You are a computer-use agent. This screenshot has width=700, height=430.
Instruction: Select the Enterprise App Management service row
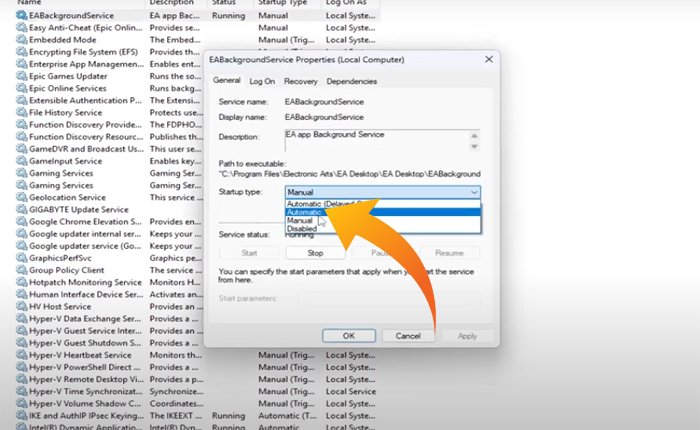(109, 64)
